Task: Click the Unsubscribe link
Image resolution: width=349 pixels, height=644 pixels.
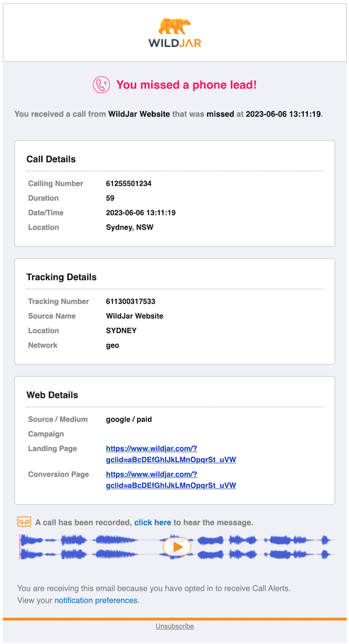Action: pos(174,626)
